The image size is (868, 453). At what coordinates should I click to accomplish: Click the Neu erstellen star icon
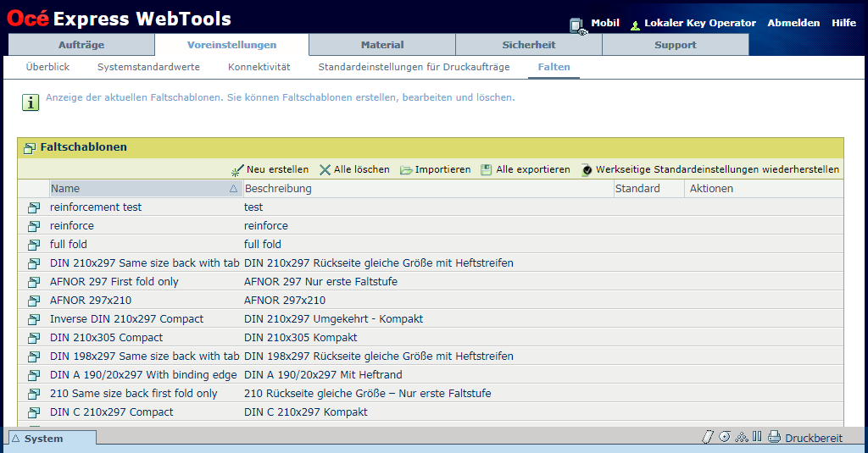tap(237, 170)
